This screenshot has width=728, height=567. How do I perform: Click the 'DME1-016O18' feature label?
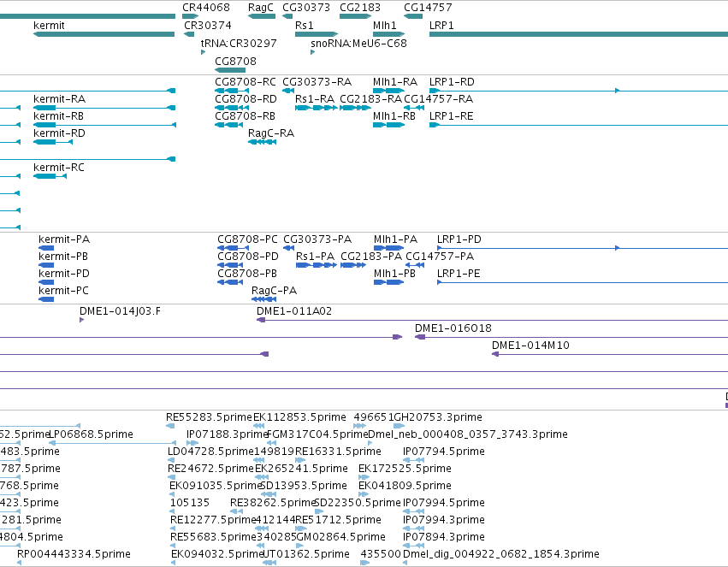(x=453, y=328)
